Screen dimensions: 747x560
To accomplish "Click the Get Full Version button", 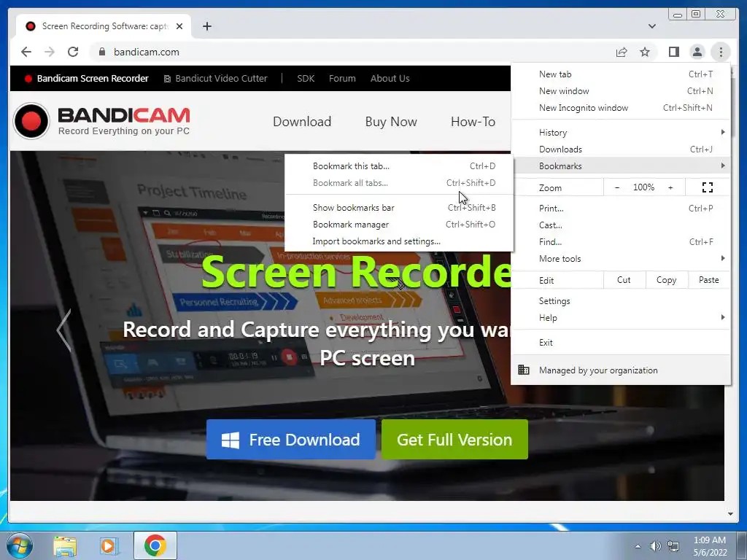I will tap(454, 440).
